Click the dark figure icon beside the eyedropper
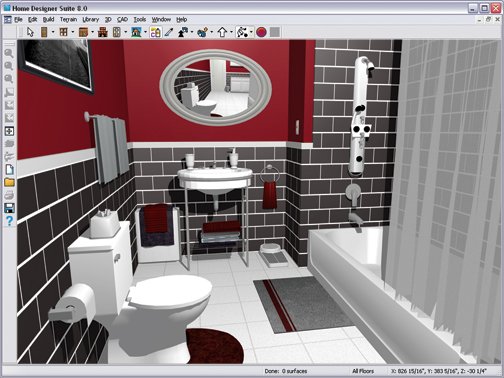The width and height of the screenshot is (504, 378). coord(183,32)
